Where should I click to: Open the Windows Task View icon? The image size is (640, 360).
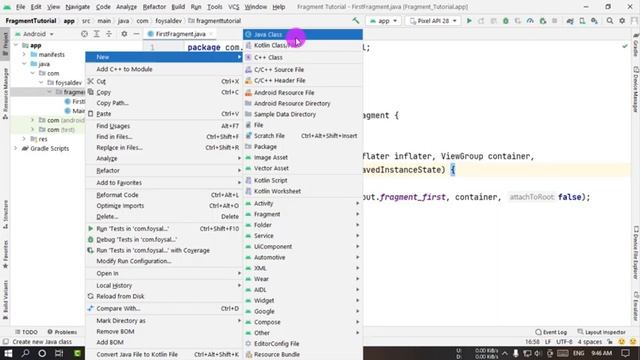coord(59,353)
